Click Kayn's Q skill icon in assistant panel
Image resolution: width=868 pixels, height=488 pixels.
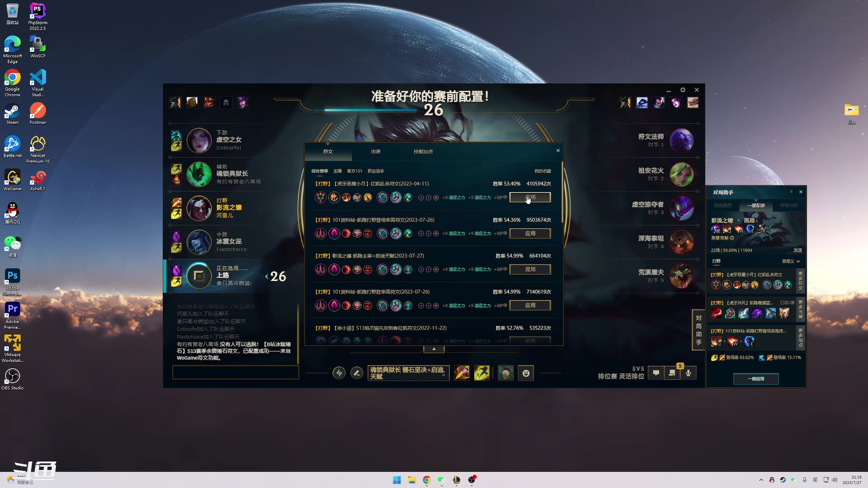[x=727, y=229]
